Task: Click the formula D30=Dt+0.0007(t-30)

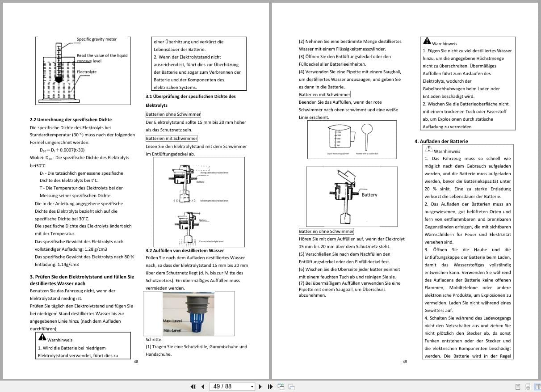Action: (62, 150)
